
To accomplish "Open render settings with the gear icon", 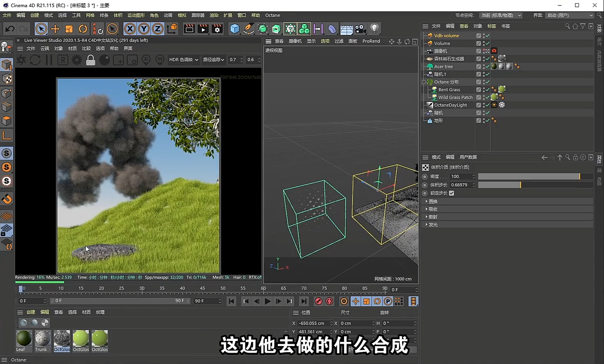I will pos(217,29).
